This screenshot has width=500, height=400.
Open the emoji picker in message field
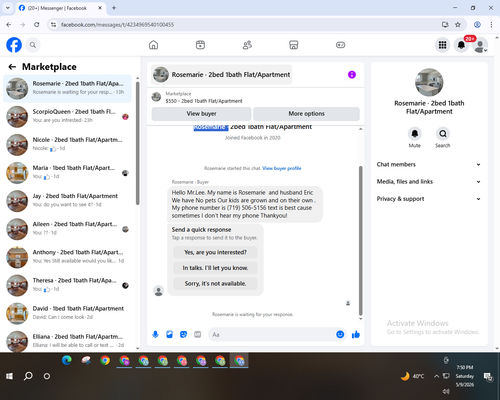[x=340, y=334]
